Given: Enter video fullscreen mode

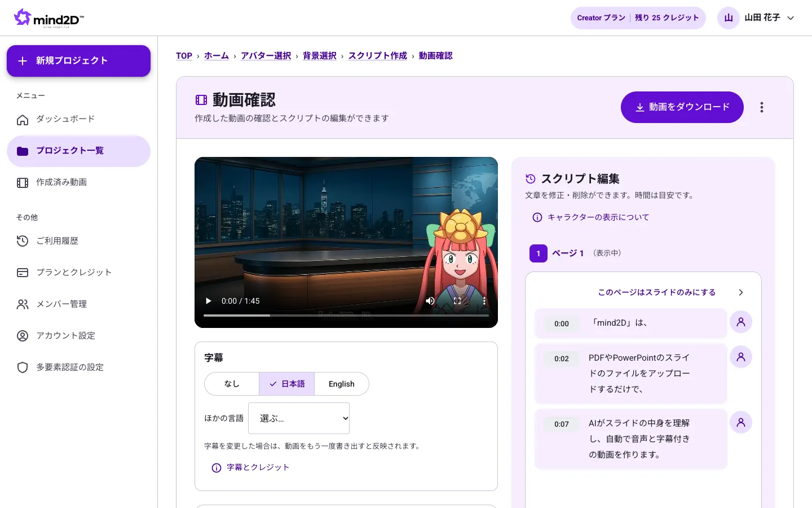Looking at the screenshot, I should (x=457, y=301).
